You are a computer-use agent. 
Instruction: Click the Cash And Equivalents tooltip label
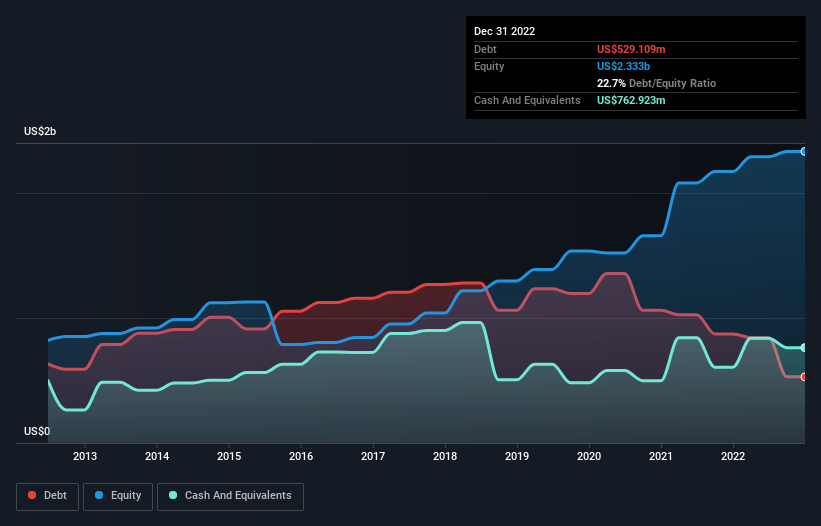pos(527,100)
